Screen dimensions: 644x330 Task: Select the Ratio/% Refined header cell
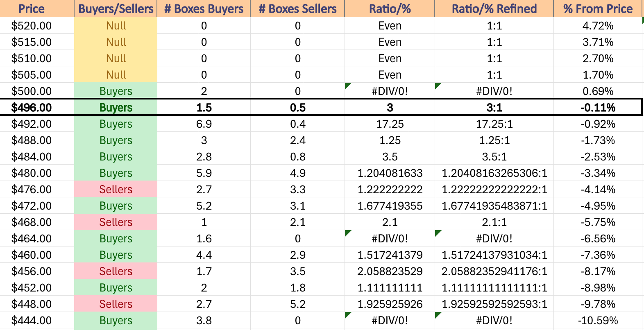point(494,9)
